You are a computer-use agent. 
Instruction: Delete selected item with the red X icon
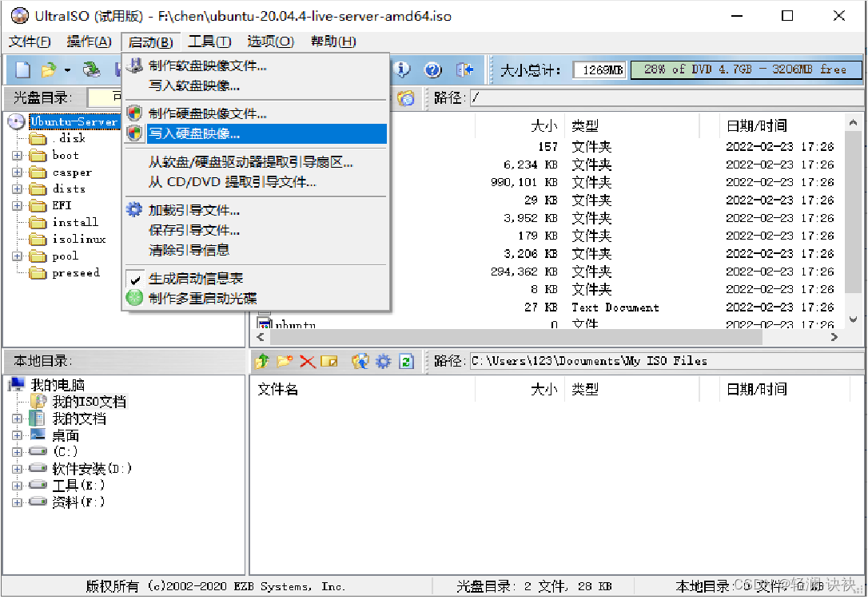308,361
